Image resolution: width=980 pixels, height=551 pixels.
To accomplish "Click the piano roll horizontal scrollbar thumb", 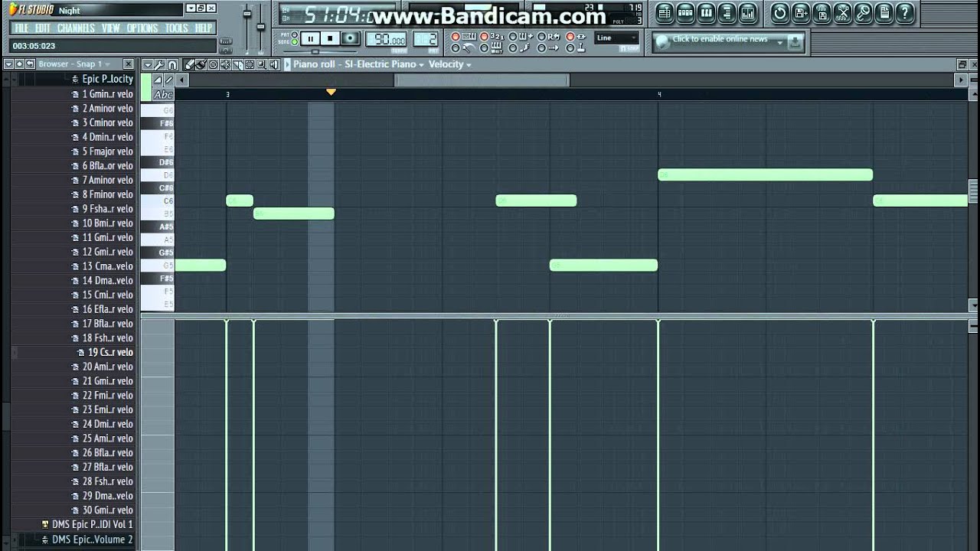I will [x=482, y=80].
